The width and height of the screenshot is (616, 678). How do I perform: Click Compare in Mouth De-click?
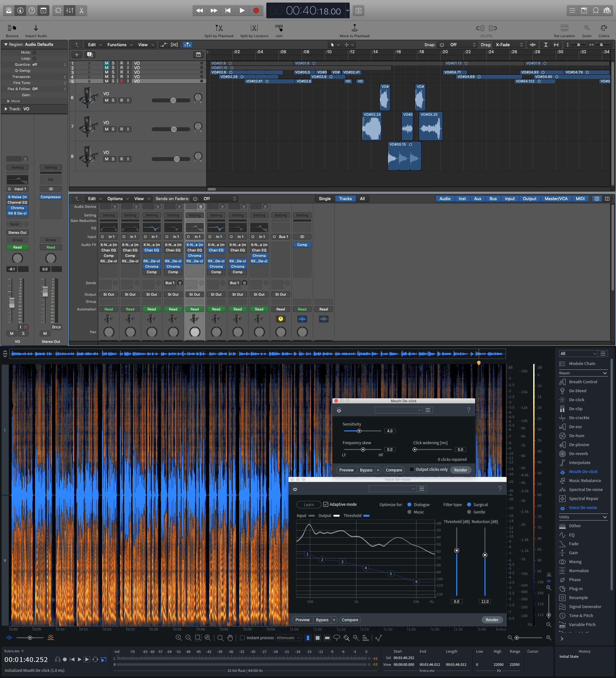coord(394,470)
